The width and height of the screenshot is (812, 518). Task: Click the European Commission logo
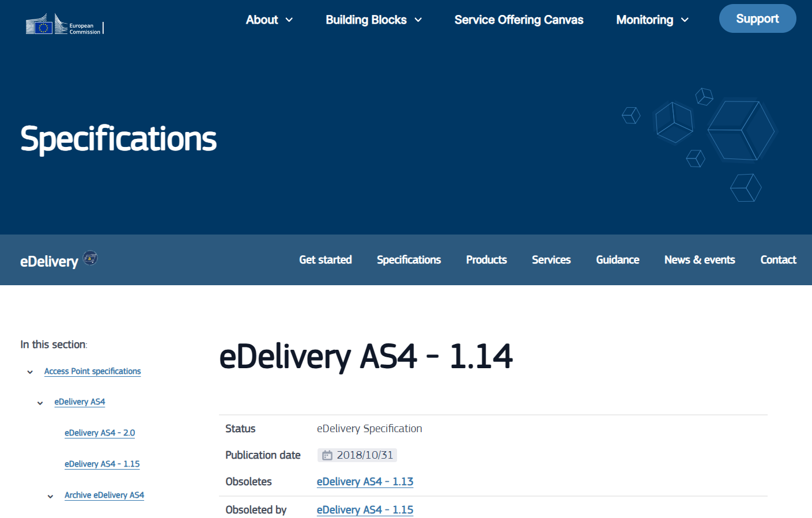pos(63,25)
